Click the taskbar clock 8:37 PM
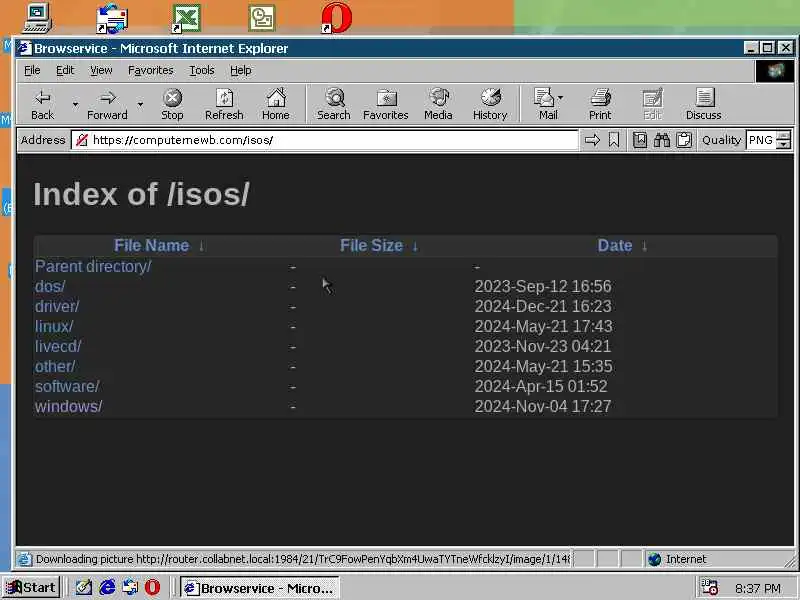800x600 pixels. pos(758,588)
